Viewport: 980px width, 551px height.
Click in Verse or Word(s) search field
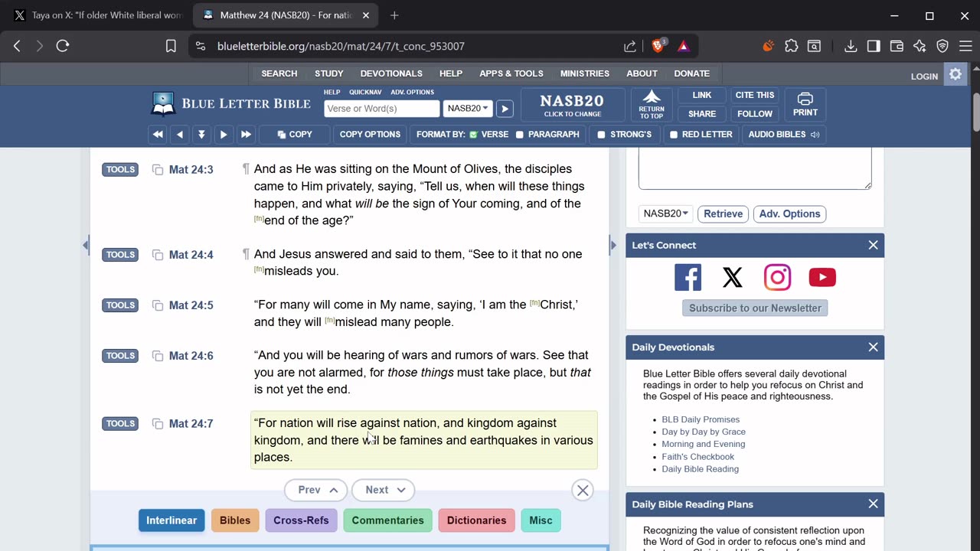[x=381, y=109]
